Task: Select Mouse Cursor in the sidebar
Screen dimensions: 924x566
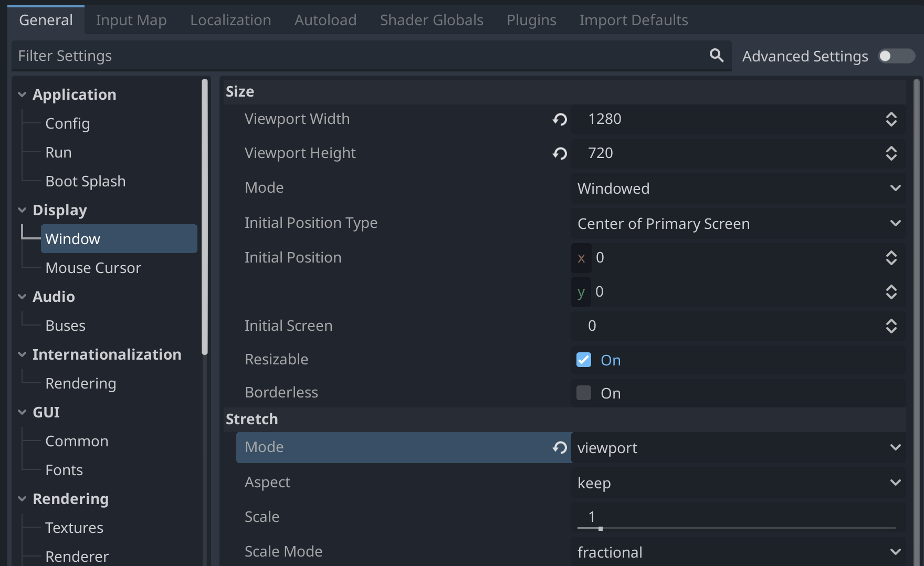Action: pos(93,268)
